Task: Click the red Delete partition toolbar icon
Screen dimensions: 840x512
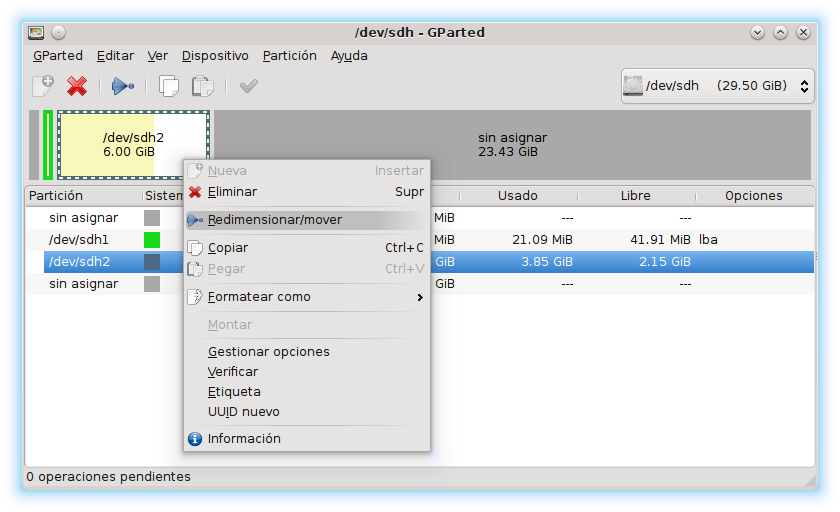Action: (x=77, y=86)
